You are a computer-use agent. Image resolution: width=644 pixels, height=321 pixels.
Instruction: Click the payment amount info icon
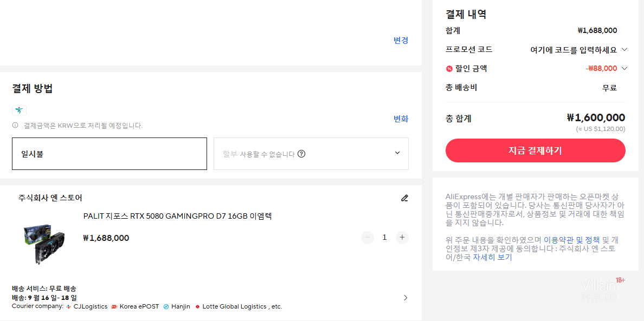tap(15, 126)
